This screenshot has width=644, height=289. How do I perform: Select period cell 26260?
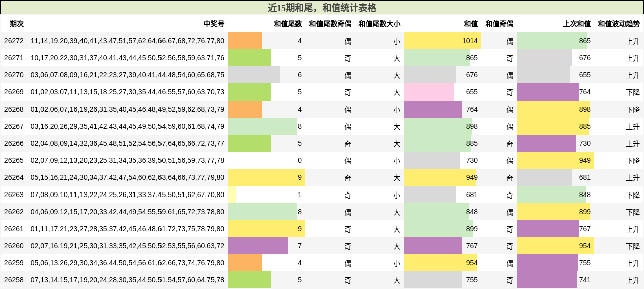14,246
